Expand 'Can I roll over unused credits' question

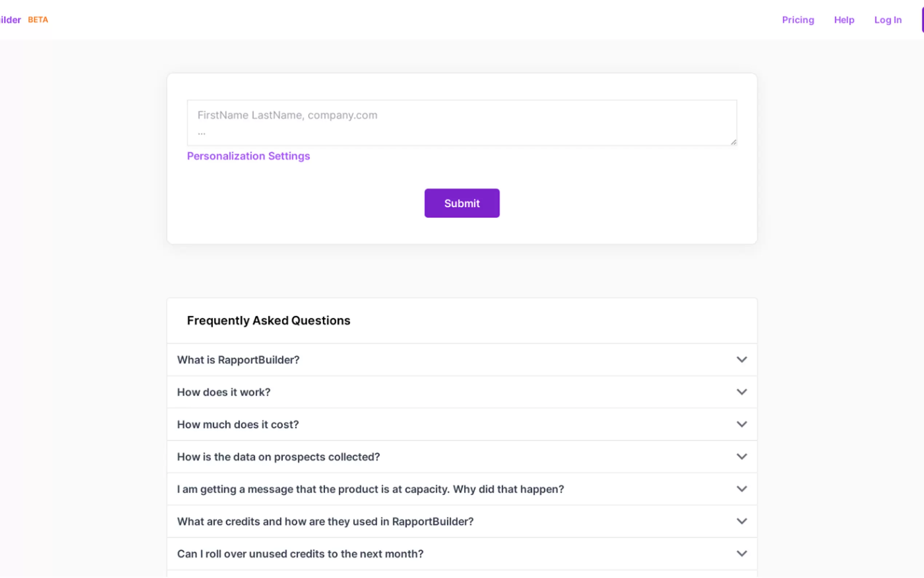[x=300, y=554]
